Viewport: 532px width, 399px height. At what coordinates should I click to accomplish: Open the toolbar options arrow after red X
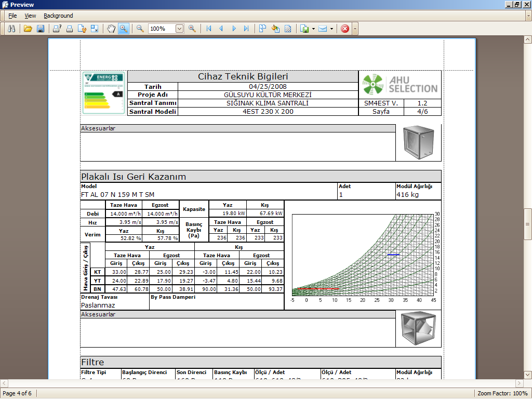[x=355, y=29]
